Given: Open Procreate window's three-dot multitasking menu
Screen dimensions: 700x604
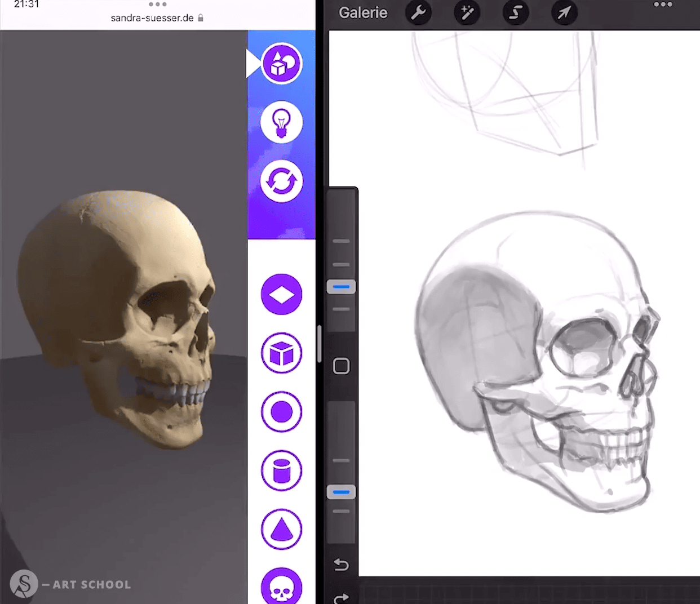Looking at the screenshot, I should click(x=663, y=5).
